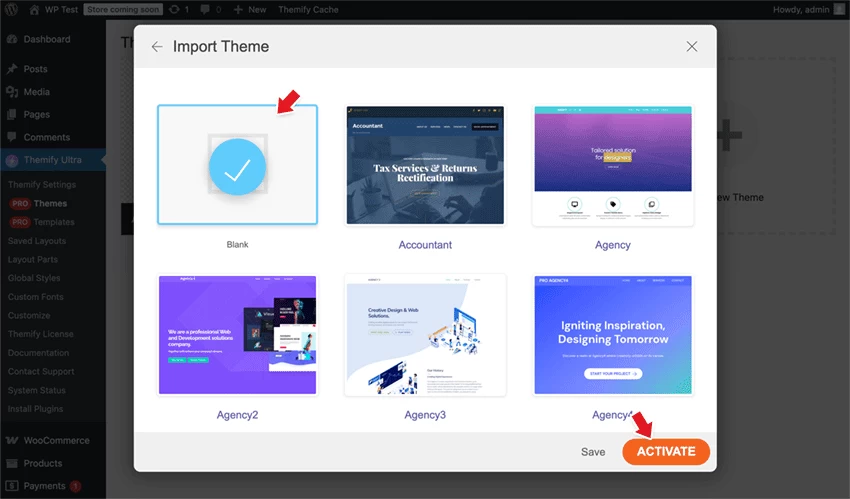Screen dimensions: 850x499
Task: Choose the Agency theme preview
Action: [613, 165]
